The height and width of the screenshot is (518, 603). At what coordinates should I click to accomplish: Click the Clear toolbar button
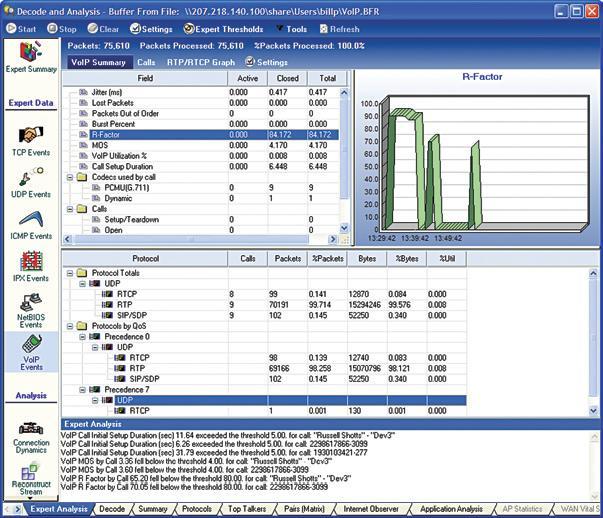tap(103, 29)
